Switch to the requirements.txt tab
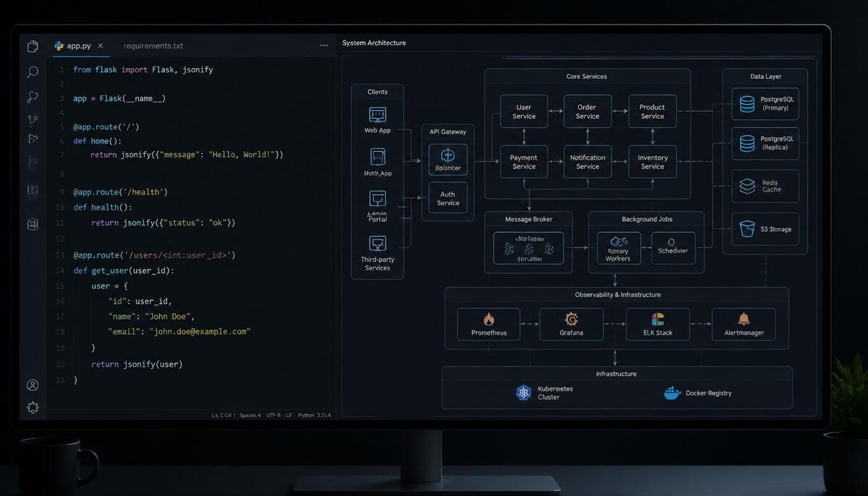The height and width of the screenshot is (496, 868). [153, 46]
